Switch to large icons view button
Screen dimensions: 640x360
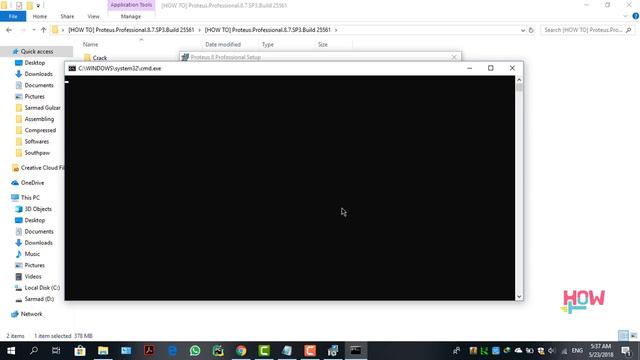(634, 336)
